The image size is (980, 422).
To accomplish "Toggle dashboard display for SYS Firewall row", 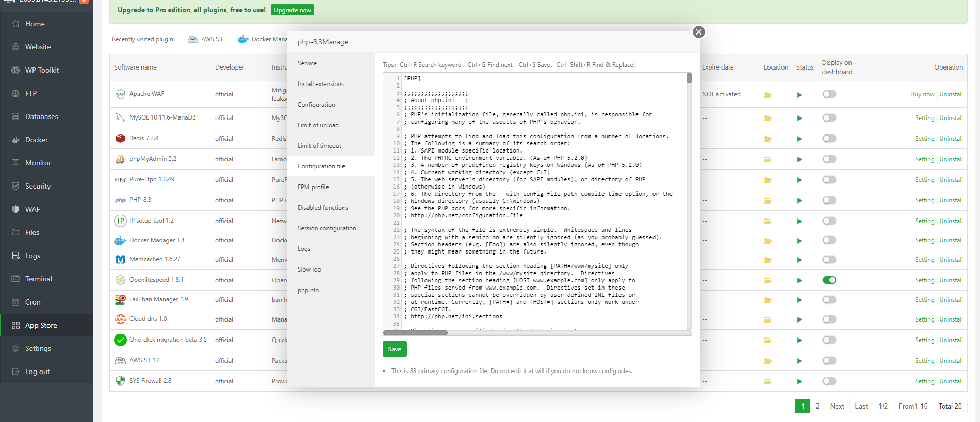I will coord(829,381).
